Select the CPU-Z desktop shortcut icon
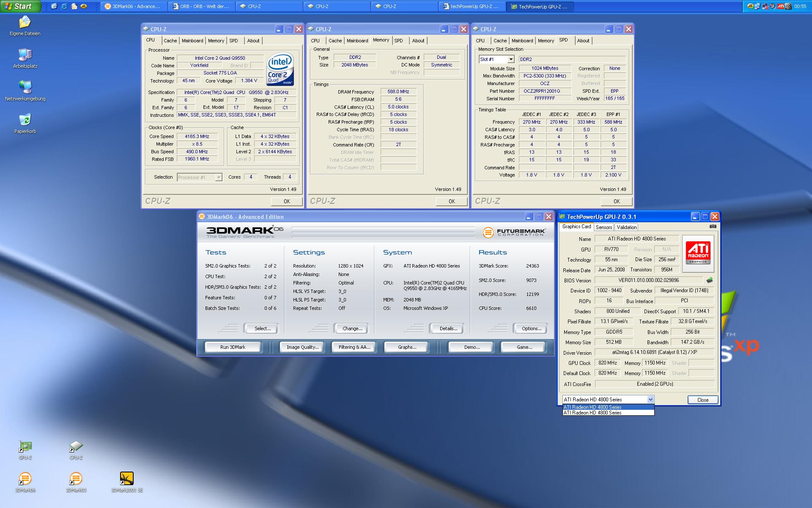Screen dimensions: 812x508 tap(76, 450)
